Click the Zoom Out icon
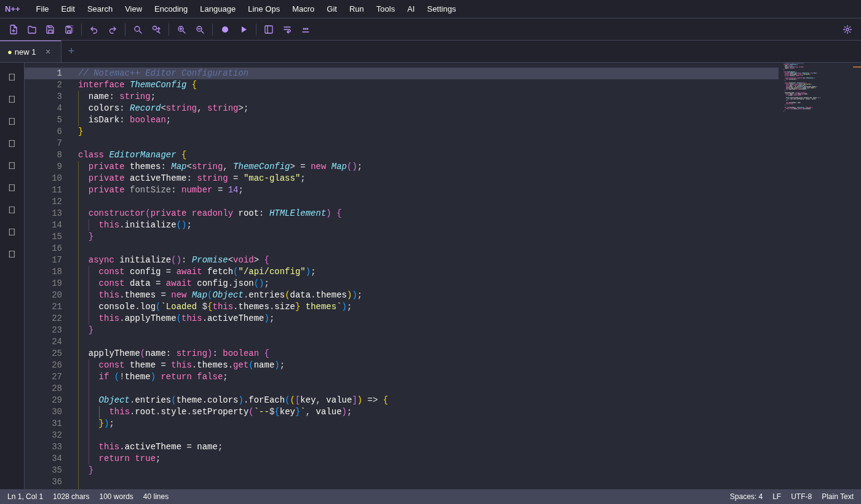 [200, 30]
